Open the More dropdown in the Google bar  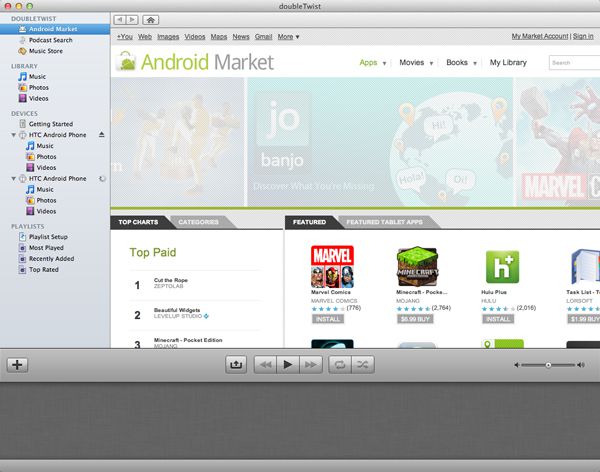288,36
